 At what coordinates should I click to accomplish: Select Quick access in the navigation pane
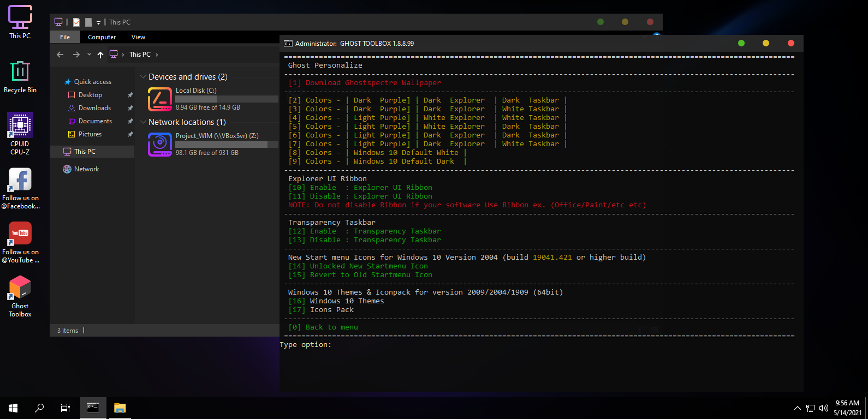(x=87, y=82)
